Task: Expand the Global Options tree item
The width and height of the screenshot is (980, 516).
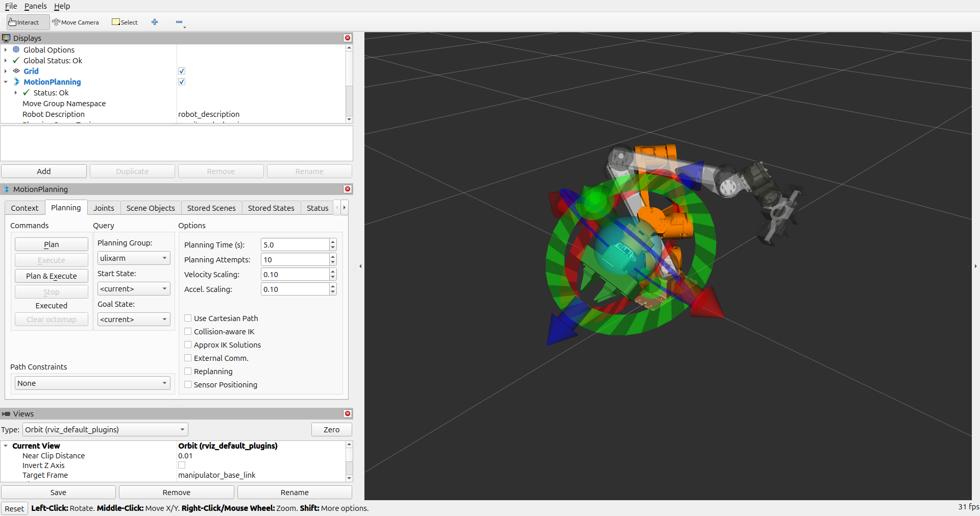Action: (x=6, y=50)
